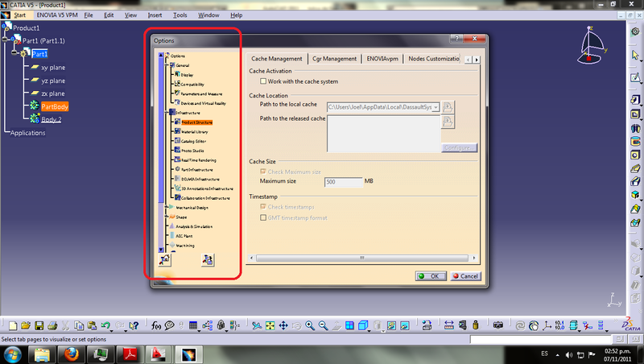Click the Measure Between icon
The image size is (644, 364).
tap(449, 326)
